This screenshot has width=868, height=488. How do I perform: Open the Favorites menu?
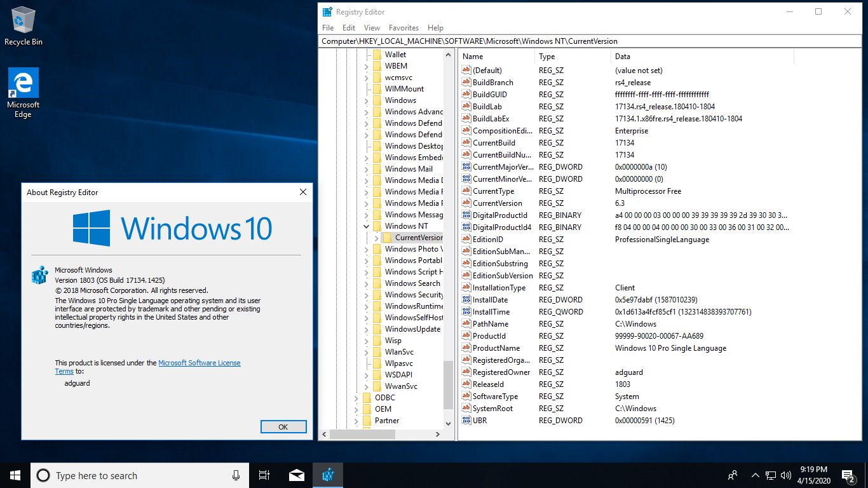point(403,28)
